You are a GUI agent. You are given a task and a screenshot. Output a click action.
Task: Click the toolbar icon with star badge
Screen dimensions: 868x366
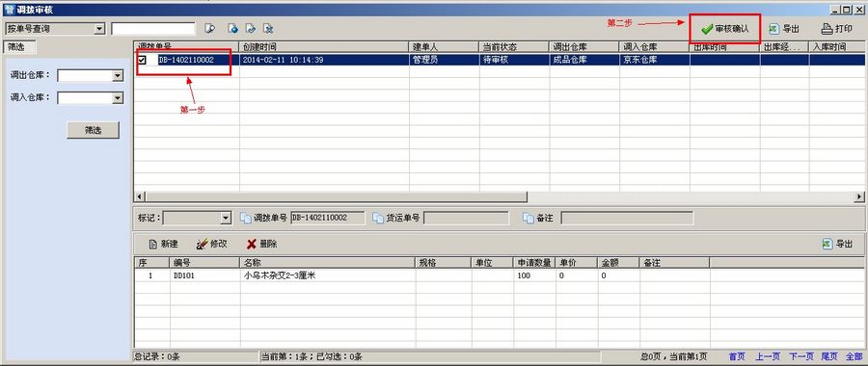pos(268,29)
